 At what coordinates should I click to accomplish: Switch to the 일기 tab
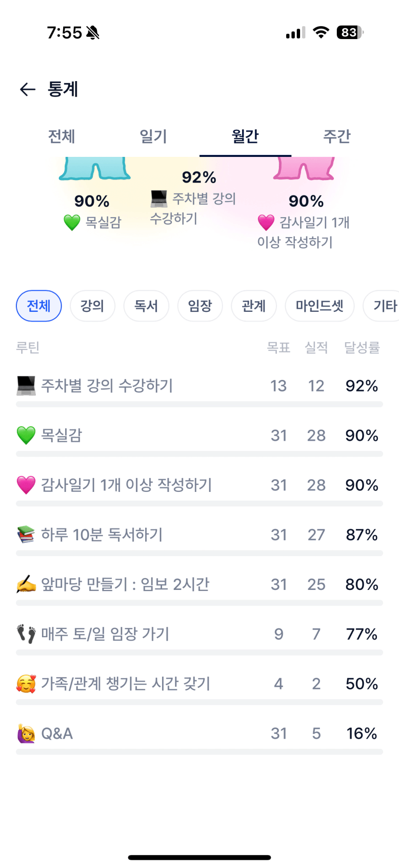[153, 137]
